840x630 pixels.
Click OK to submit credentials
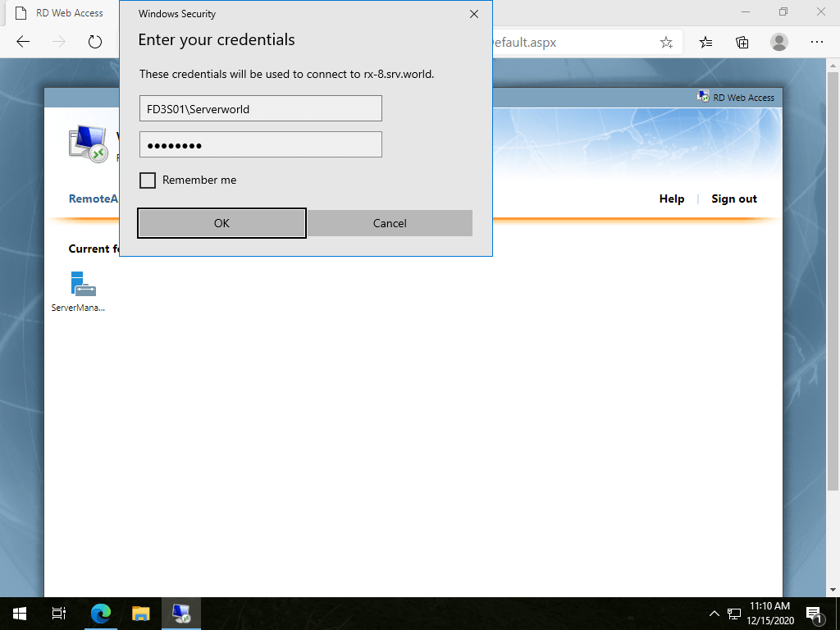tap(221, 222)
